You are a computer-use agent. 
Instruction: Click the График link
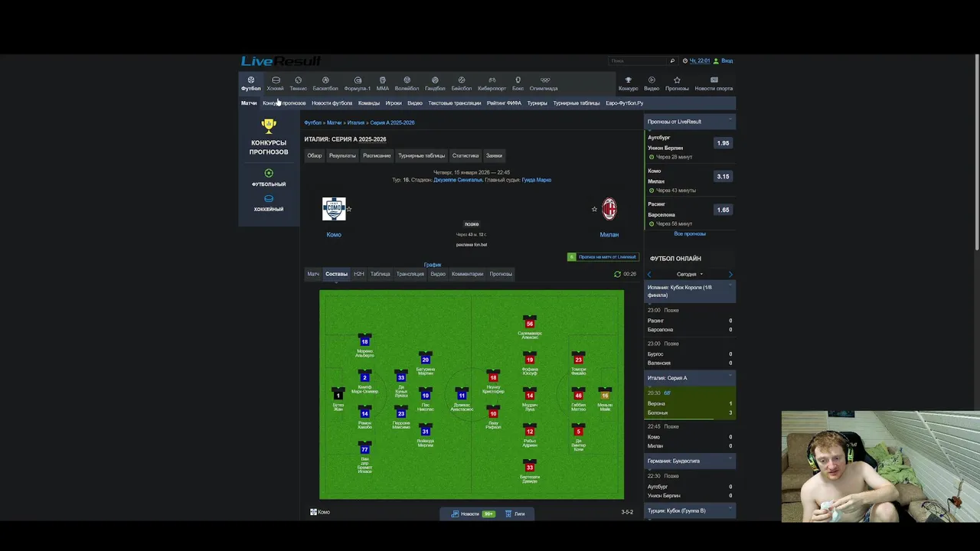pos(433,265)
